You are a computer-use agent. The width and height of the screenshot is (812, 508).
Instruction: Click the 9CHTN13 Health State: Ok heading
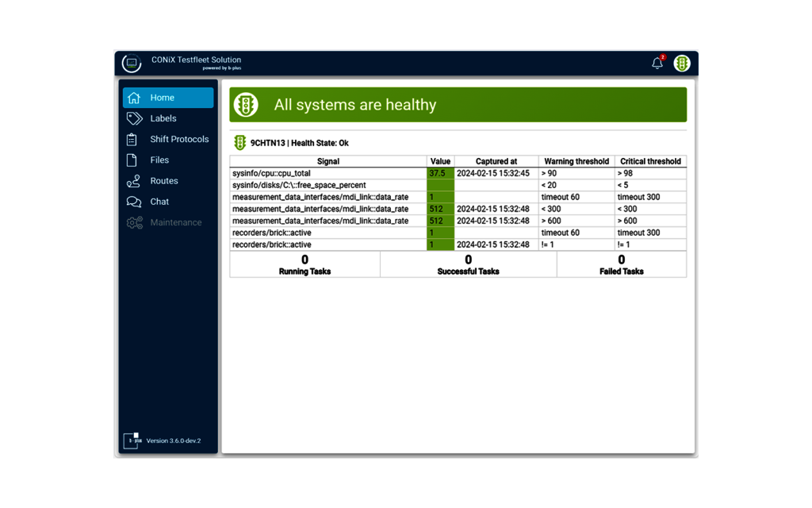(x=299, y=143)
